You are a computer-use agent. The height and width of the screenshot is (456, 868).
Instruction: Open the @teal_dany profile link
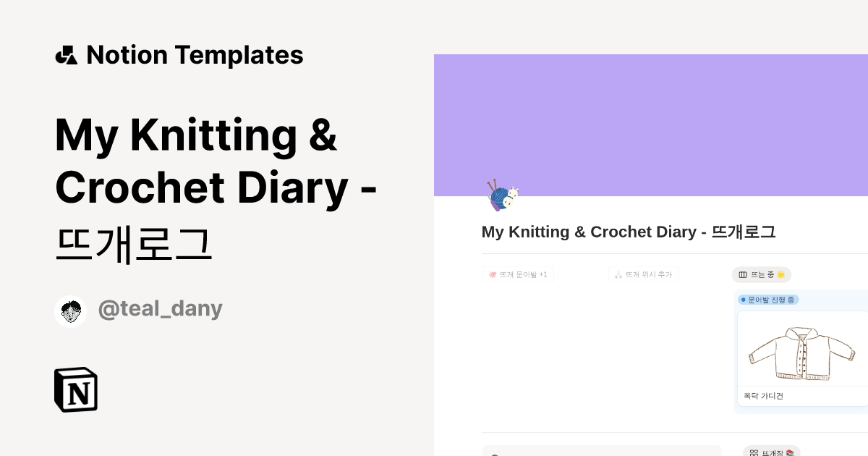(x=160, y=308)
